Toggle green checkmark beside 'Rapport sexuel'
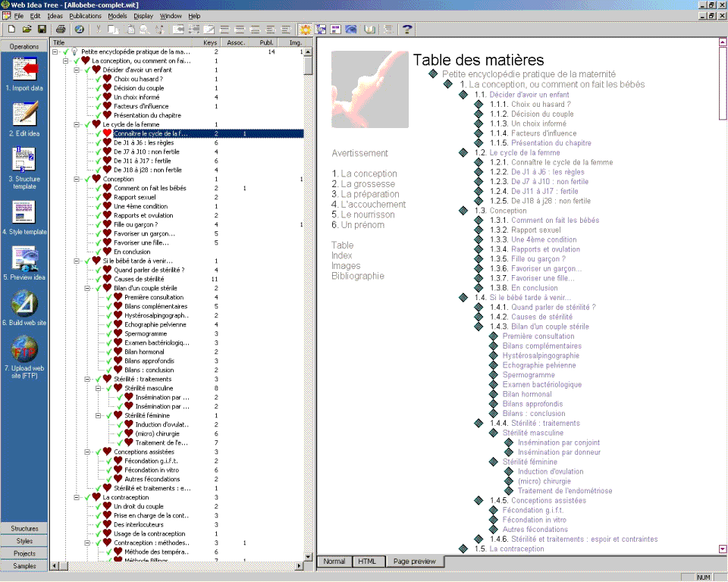 98,197
